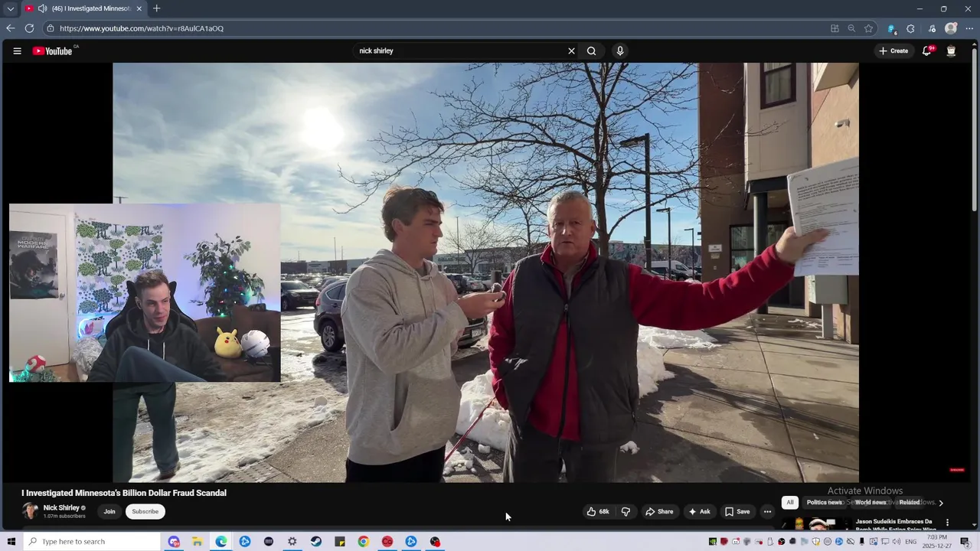Open the Windows notification center
Image resolution: width=980 pixels, height=551 pixels.
[965, 542]
